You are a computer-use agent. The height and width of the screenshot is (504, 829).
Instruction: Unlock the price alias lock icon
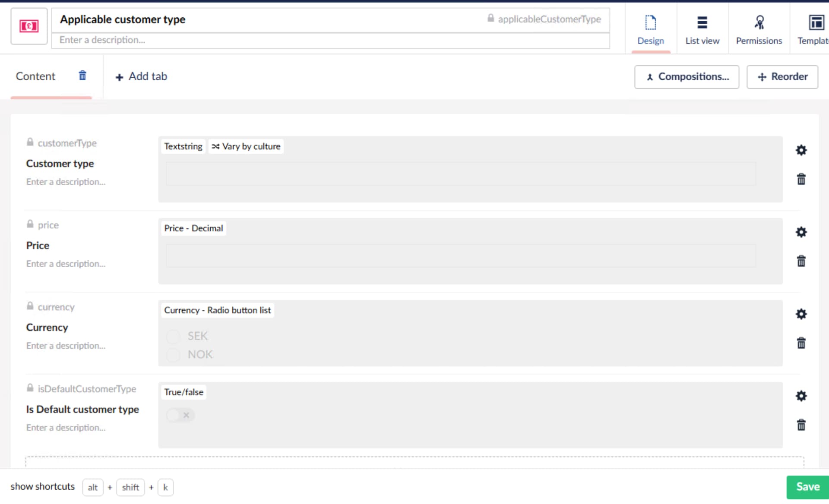(30, 224)
